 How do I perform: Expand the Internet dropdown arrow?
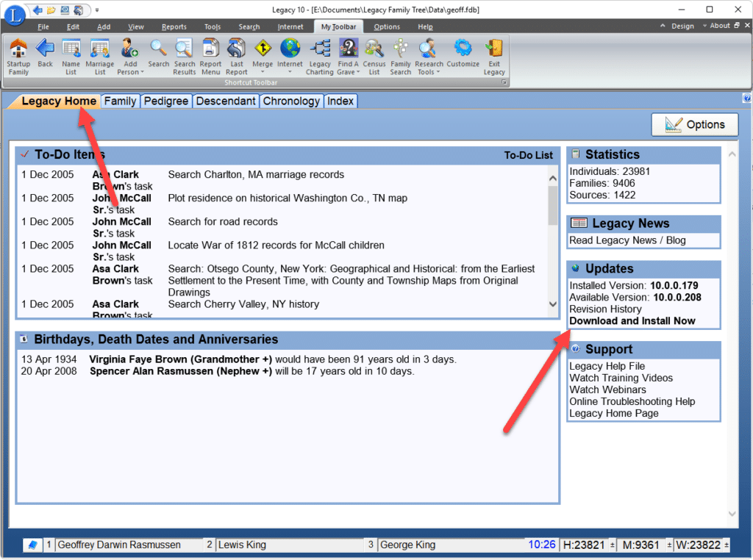pyautogui.click(x=290, y=73)
